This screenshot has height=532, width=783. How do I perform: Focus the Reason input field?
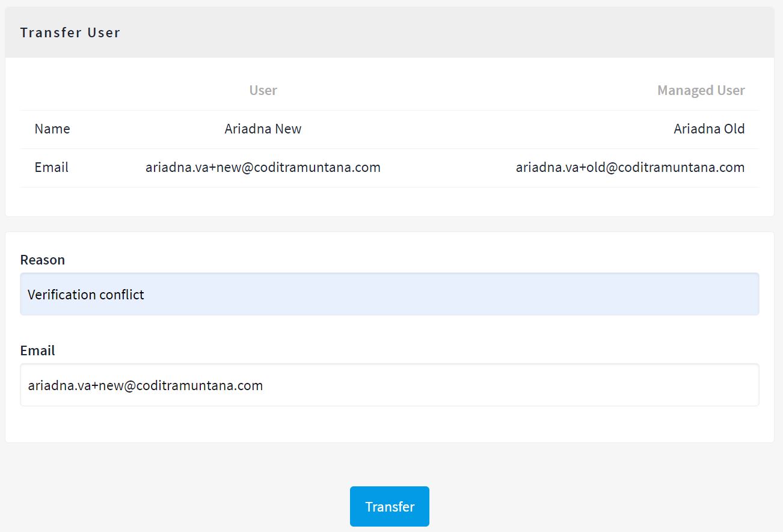390,294
